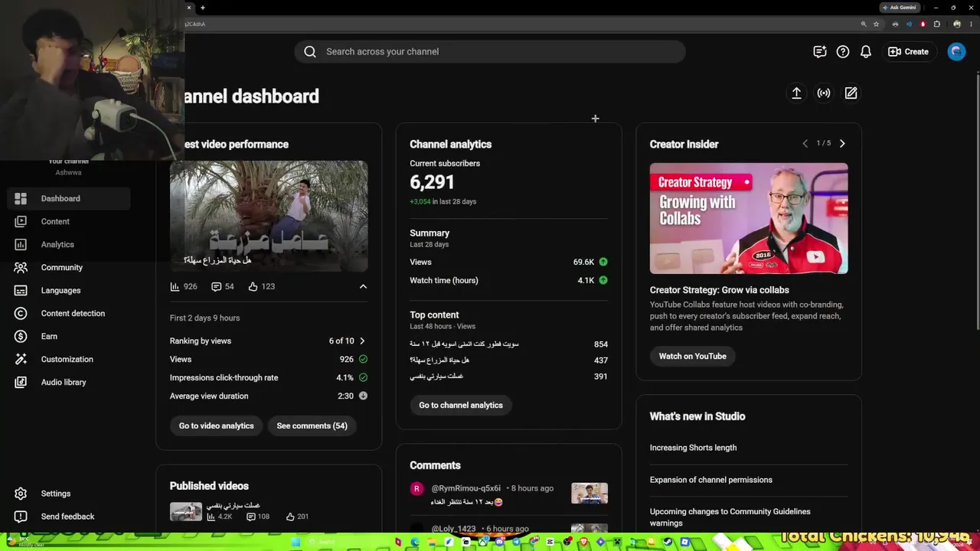Click the Languages icon in the sidebar
The width and height of the screenshot is (980, 551).
(x=21, y=290)
